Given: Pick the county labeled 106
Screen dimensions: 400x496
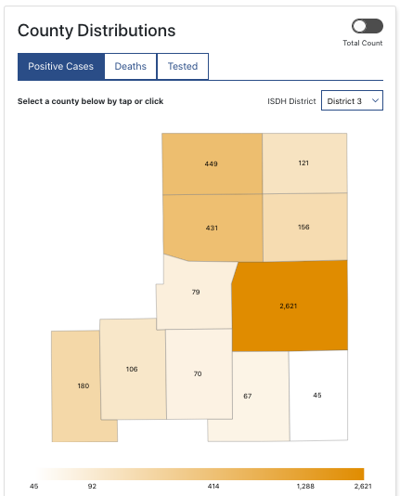Looking at the screenshot, I should (132, 369).
